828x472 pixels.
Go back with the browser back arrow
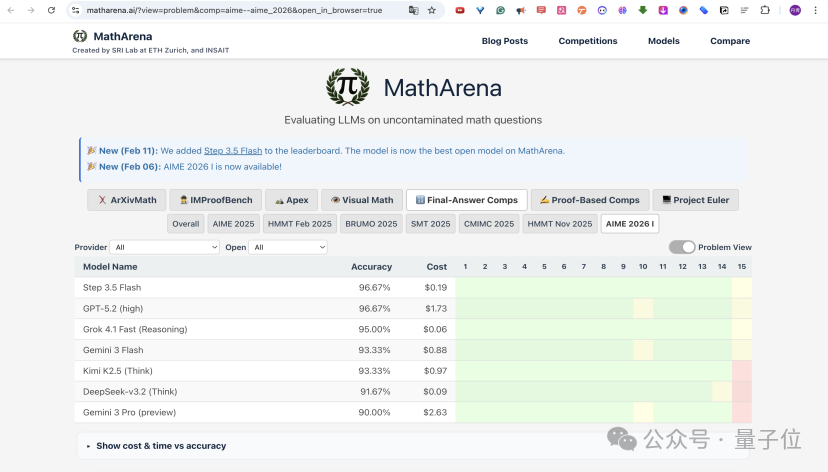(x=11, y=10)
